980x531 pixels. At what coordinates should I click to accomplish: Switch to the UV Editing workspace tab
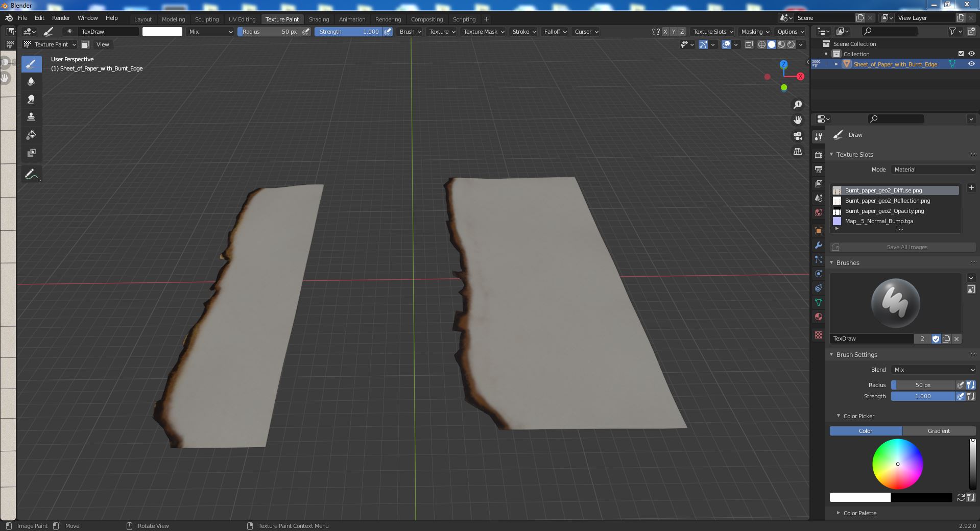tap(242, 19)
